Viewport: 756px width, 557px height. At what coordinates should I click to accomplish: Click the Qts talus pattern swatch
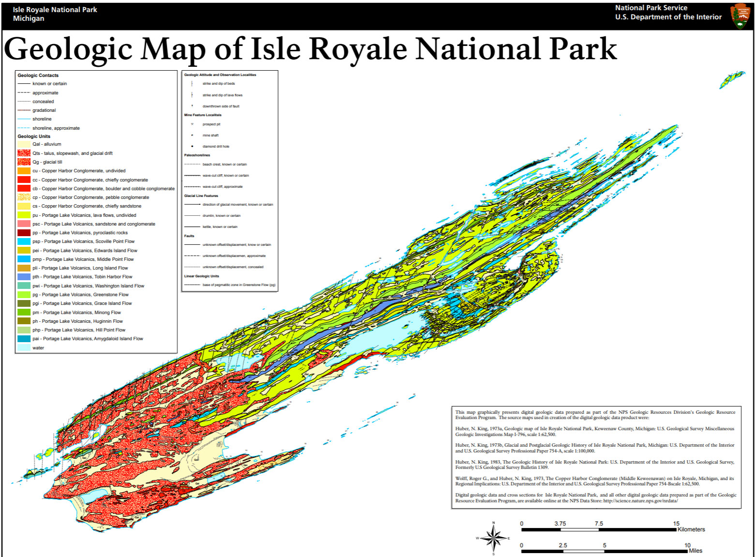25,153
